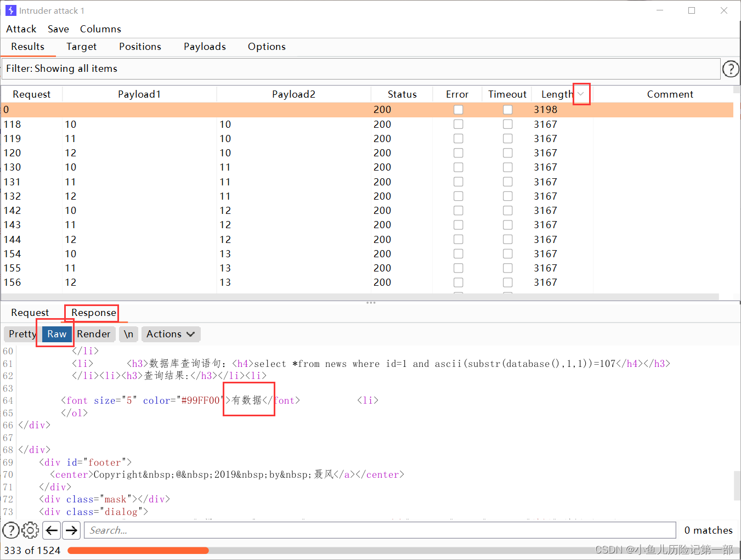Image resolution: width=741 pixels, height=560 pixels.
Task: Switch to the Options tab
Action: 267,47
